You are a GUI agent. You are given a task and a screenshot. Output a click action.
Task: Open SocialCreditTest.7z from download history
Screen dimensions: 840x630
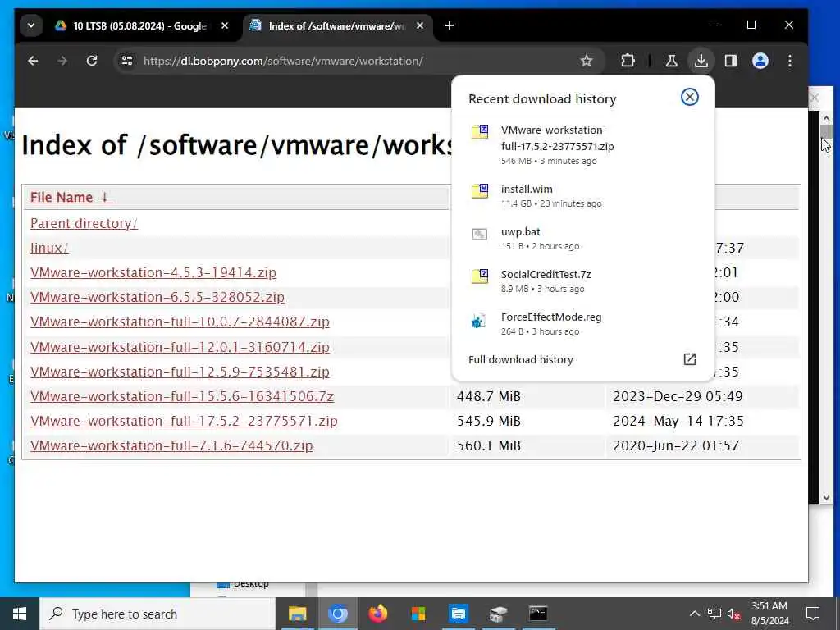(x=546, y=274)
